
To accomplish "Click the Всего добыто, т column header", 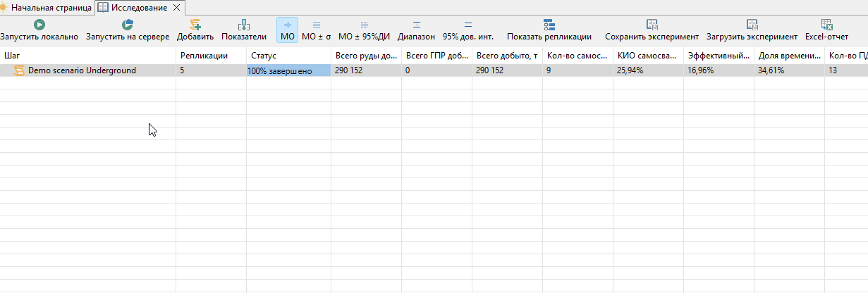I will click(x=507, y=55).
